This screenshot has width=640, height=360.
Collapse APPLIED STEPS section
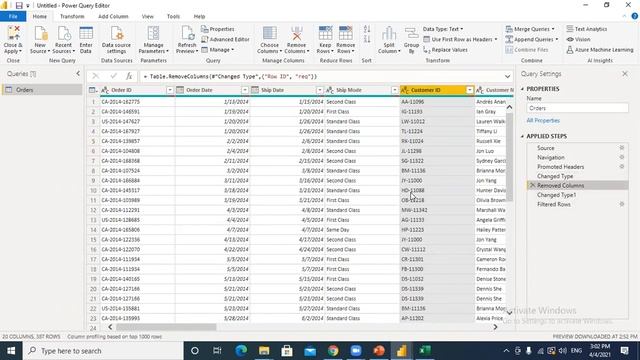tap(522, 136)
